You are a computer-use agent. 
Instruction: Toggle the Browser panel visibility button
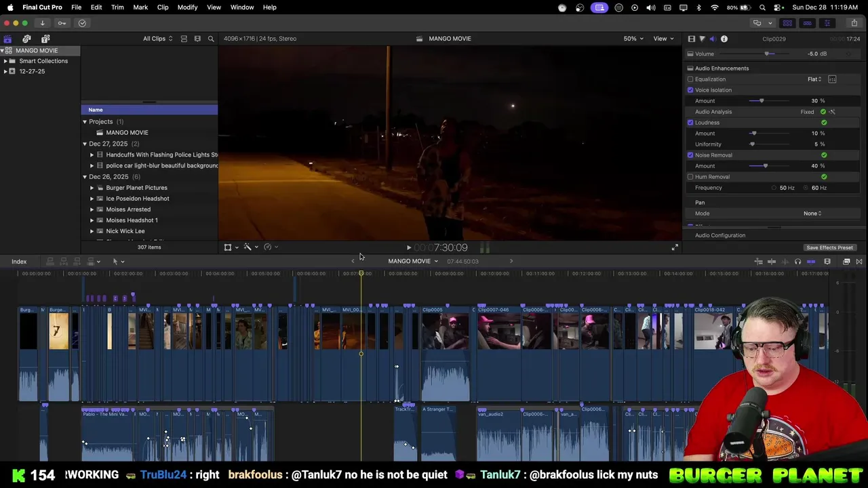click(787, 23)
